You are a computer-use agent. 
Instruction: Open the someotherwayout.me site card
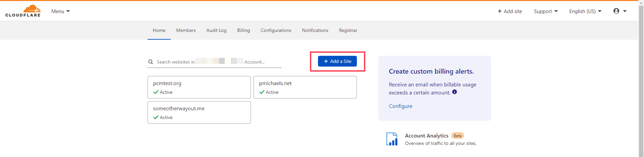point(199,112)
